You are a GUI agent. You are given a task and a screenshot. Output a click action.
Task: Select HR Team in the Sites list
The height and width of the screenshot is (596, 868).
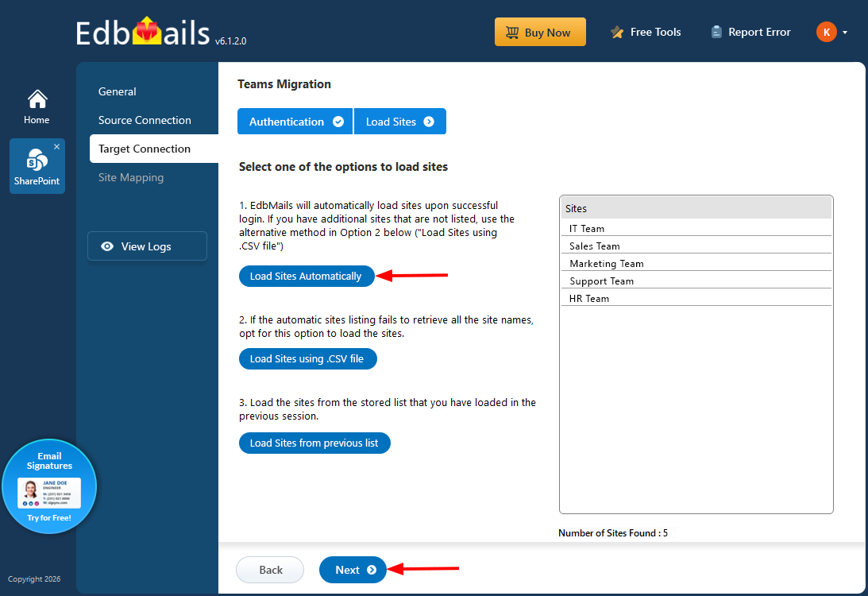(696, 298)
